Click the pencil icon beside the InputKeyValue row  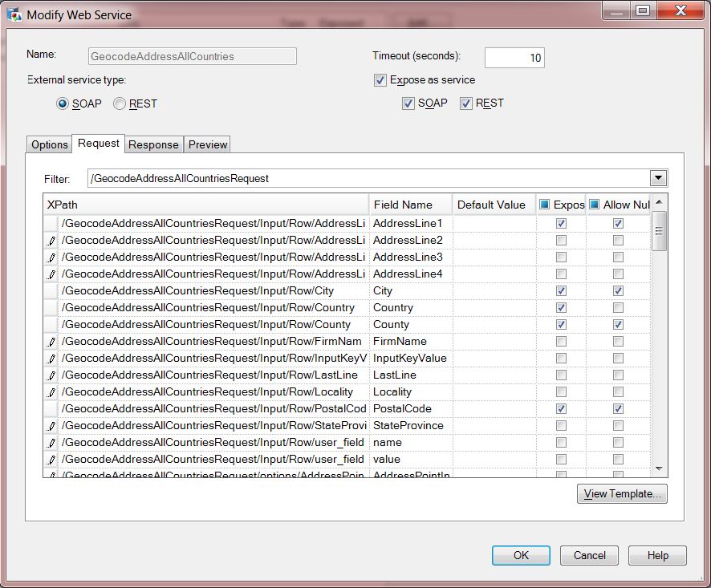pos(51,358)
